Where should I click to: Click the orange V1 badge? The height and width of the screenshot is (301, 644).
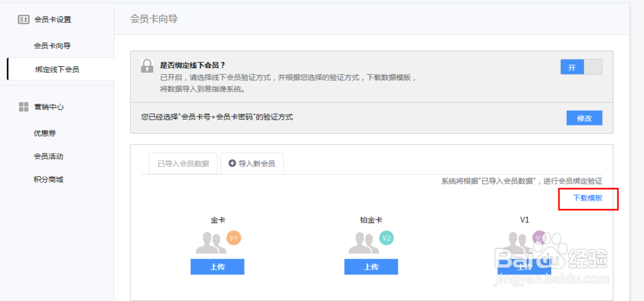[x=234, y=238]
